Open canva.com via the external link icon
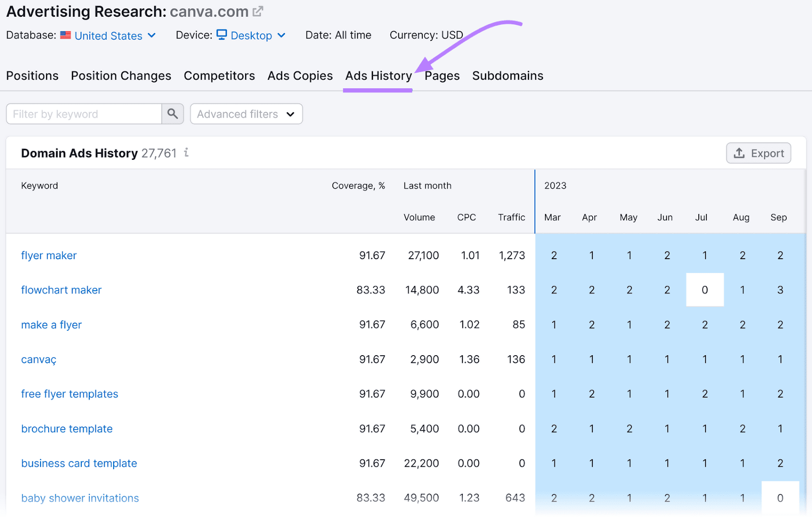812x517 pixels. click(258, 11)
